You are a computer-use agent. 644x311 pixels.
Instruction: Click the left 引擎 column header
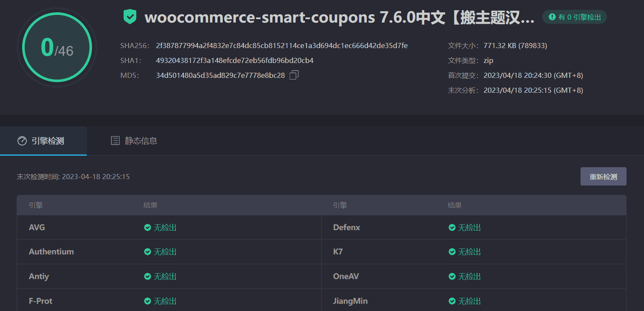pos(36,205)
